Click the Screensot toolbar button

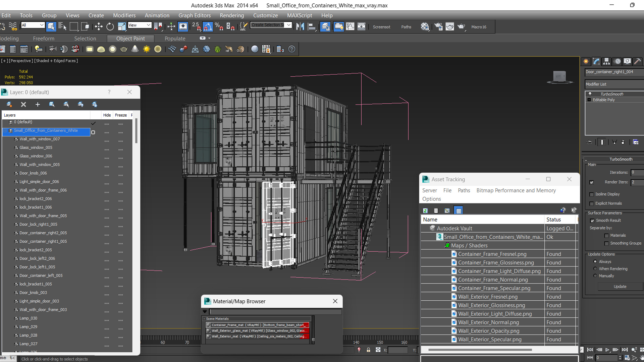[381, 27]
